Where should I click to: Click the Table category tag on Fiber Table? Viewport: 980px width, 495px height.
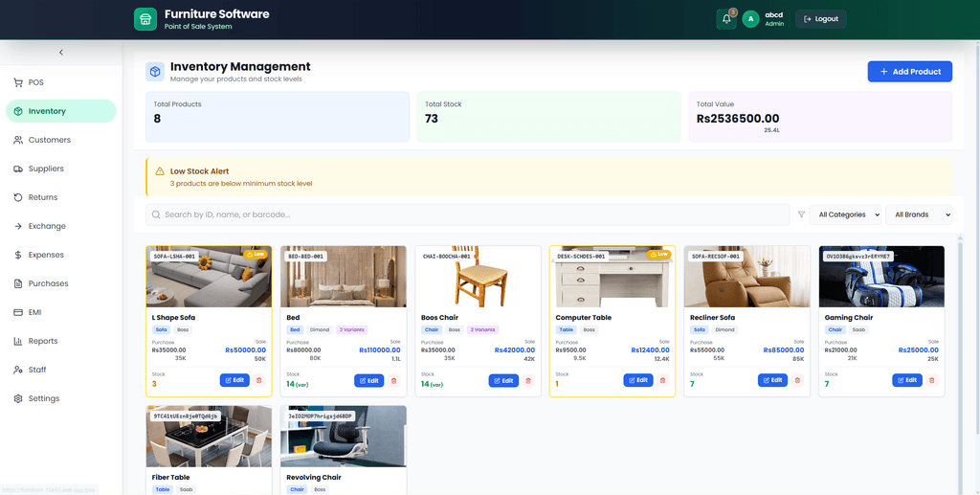tap(163, 489)
